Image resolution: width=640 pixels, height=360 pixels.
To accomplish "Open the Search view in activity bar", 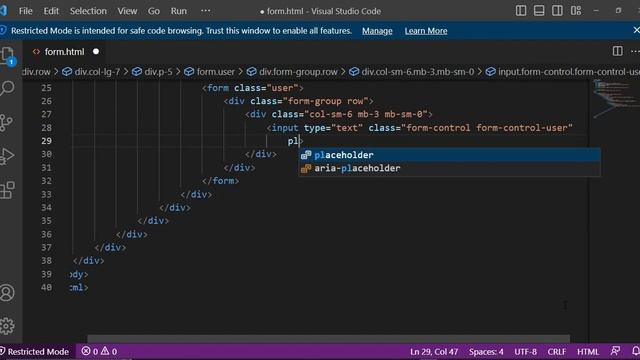I will click(7, 88).
